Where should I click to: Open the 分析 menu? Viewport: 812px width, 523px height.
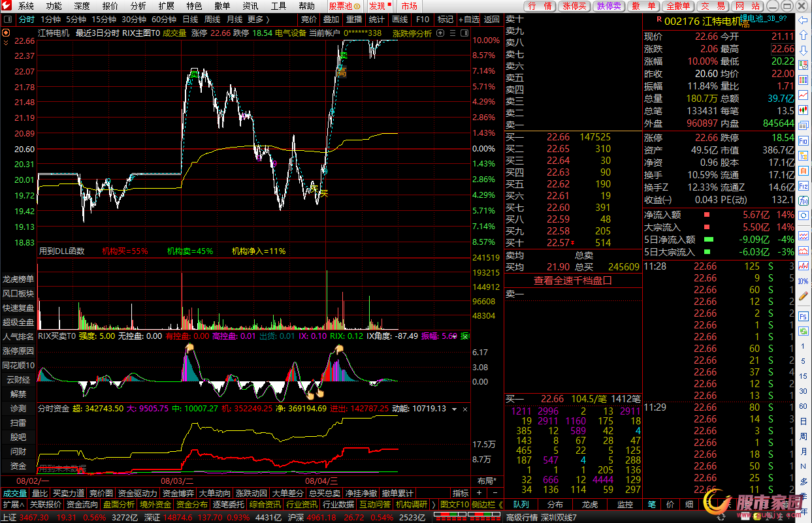point(138,6)
